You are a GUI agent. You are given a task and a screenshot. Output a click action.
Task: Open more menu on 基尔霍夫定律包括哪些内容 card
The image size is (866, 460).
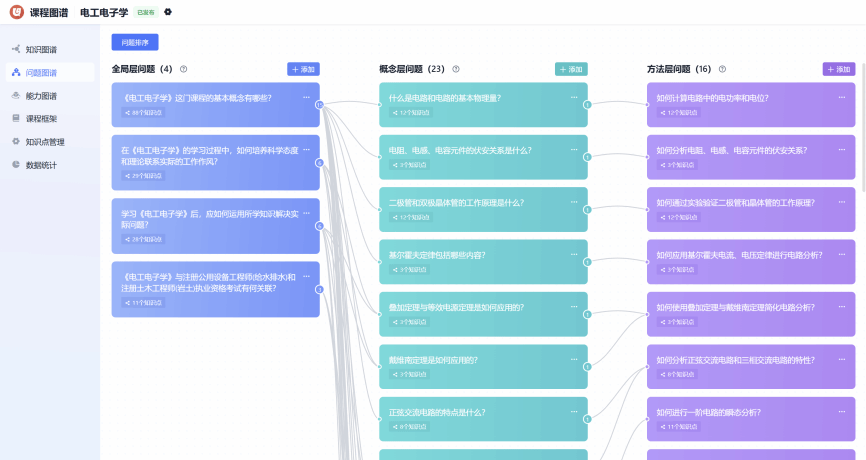(574, 254)
